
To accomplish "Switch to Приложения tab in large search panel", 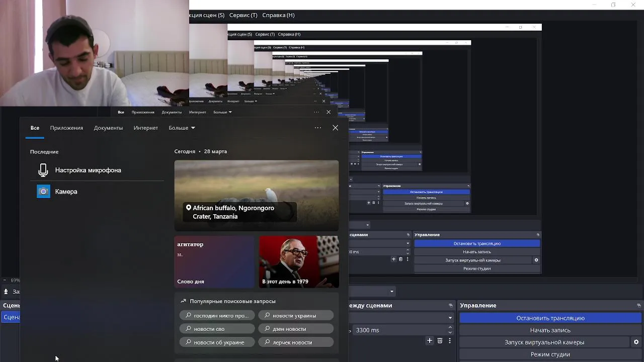I will pos(66,128).
